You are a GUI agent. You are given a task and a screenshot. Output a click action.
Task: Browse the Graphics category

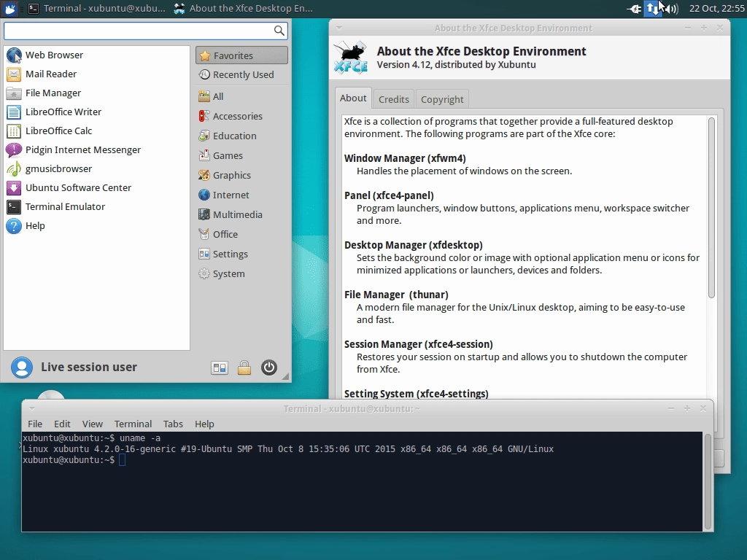click(x=241, y=175)
